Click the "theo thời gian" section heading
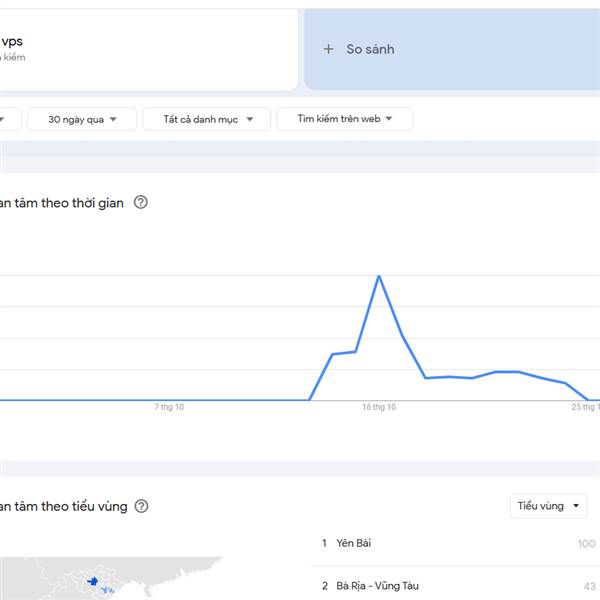 coord(62,203)
